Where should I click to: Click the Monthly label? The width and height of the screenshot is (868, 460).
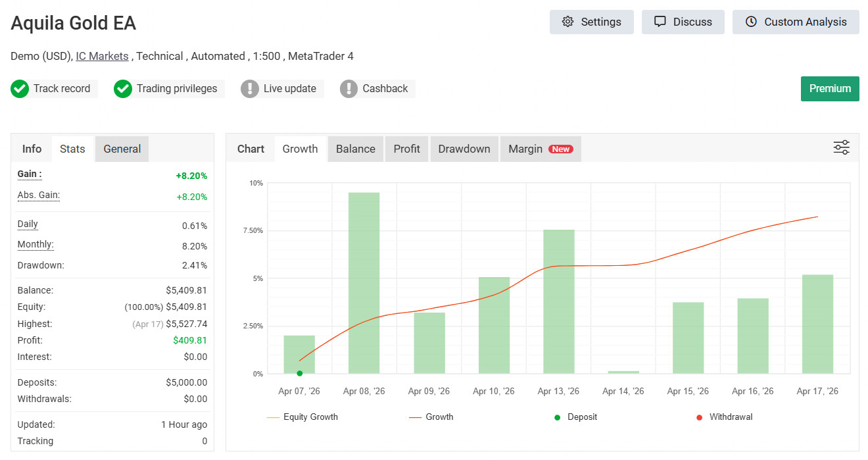(36, 245)
